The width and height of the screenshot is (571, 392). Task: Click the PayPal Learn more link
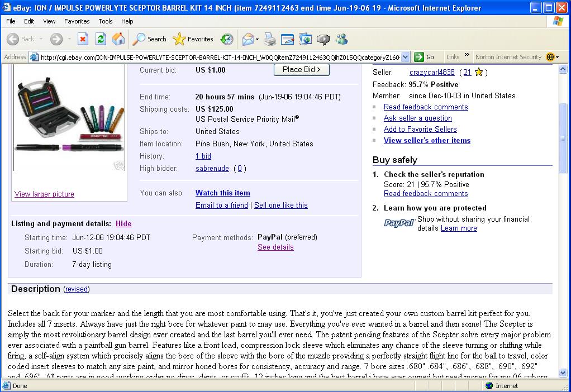coord(459,228)
